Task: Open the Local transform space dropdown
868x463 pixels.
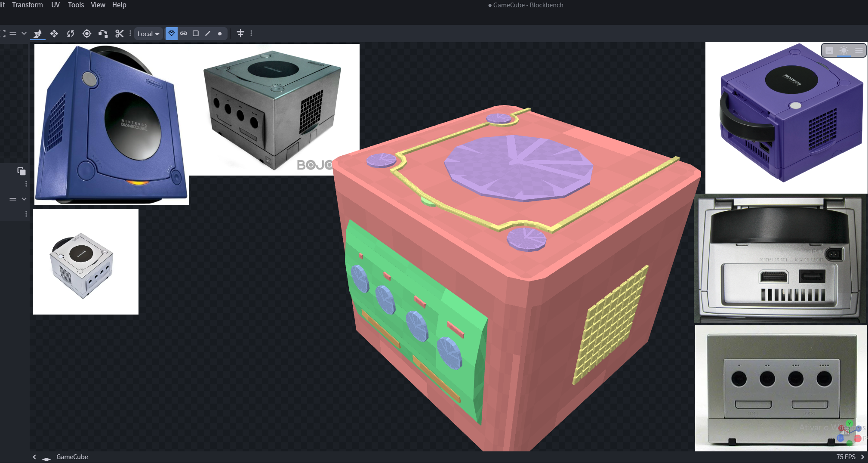Action: click(148, 34)
